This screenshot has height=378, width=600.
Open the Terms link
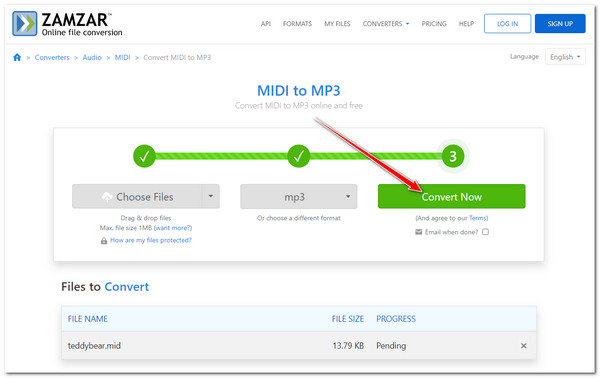tap(478, 218)
